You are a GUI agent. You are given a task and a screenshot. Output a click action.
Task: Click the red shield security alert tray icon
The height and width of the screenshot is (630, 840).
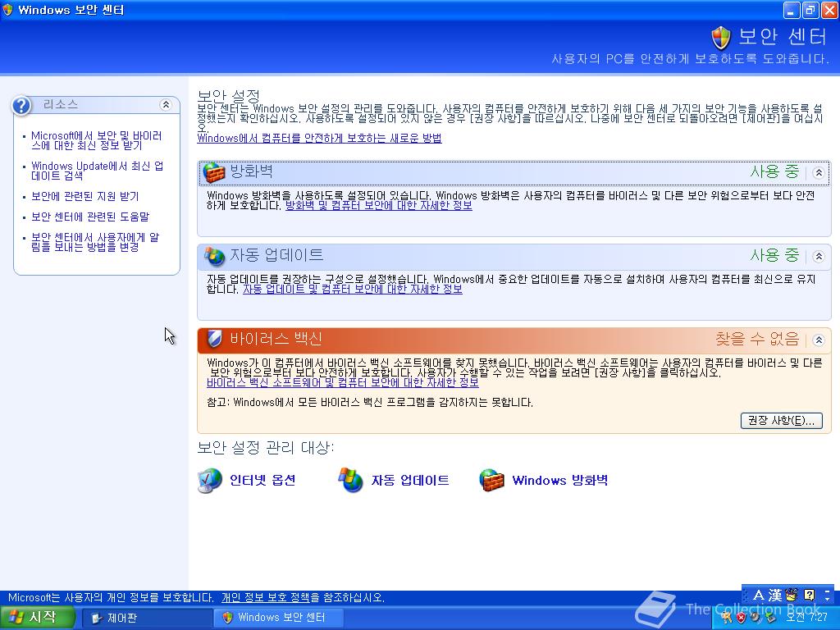click(741, 617)
